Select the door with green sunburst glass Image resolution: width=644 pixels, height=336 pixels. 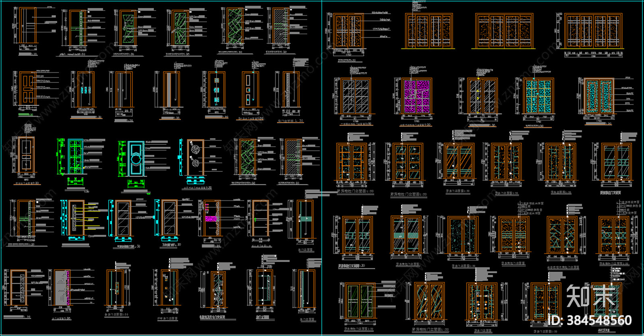point(181,28)
